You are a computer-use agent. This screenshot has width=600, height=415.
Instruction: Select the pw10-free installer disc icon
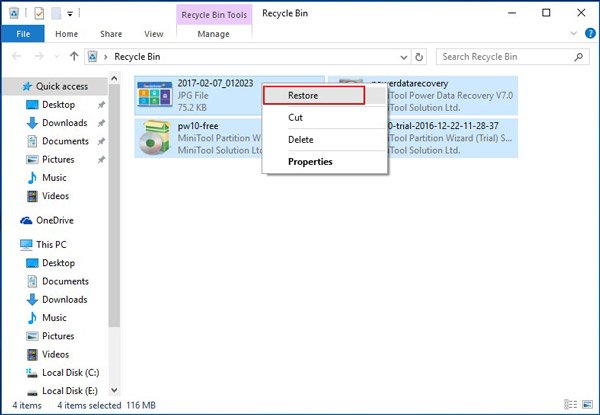tap(155, 138)
